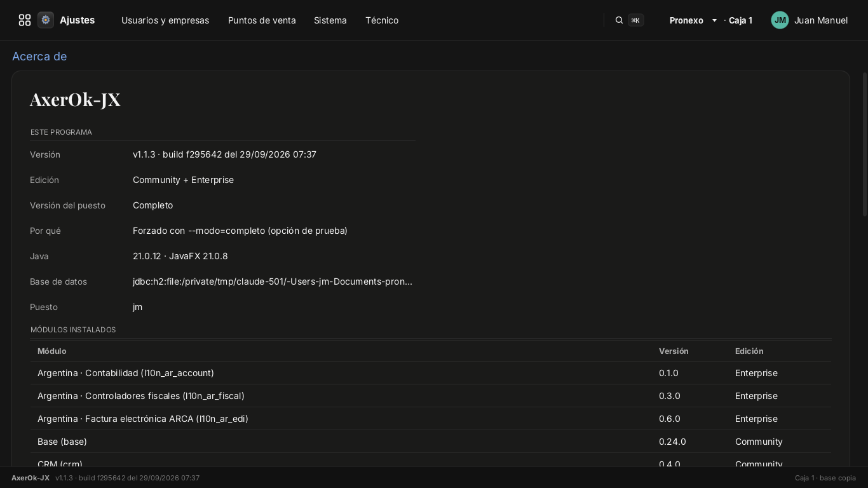868x488 pixels.
Task: Click the vertical page scrollbar
Action: [864, 145]
